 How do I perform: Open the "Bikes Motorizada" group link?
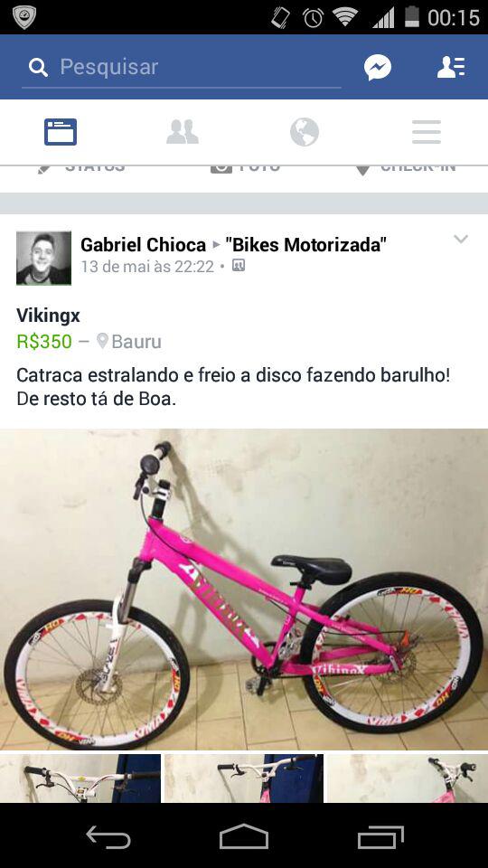(x=306, y=244)
